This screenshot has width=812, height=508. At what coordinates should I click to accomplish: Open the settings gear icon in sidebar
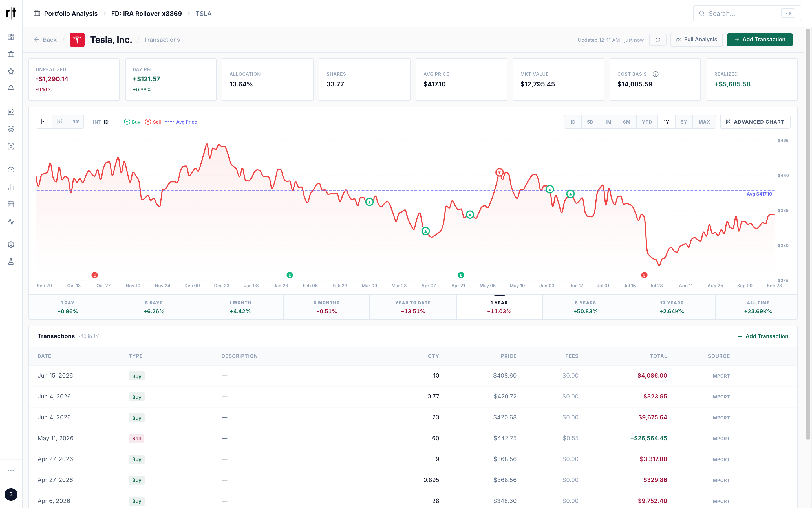[11, 245]
